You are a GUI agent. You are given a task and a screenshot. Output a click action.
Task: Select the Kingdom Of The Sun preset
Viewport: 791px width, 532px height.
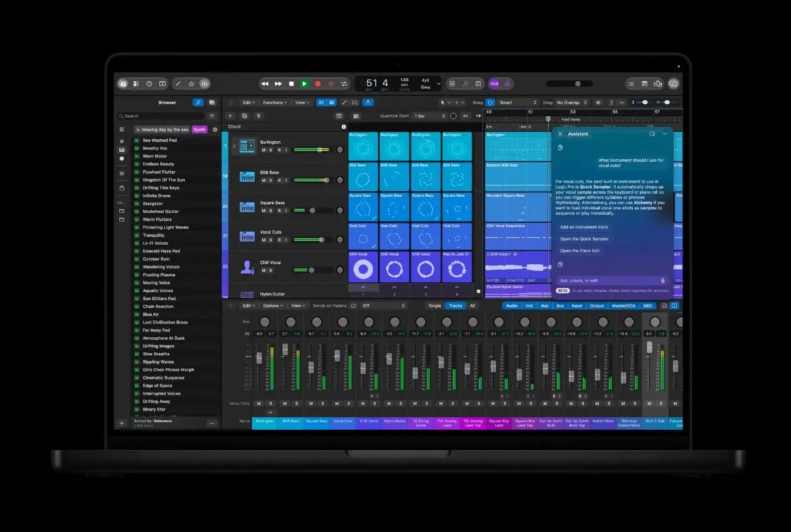click(x=164, y=180)
